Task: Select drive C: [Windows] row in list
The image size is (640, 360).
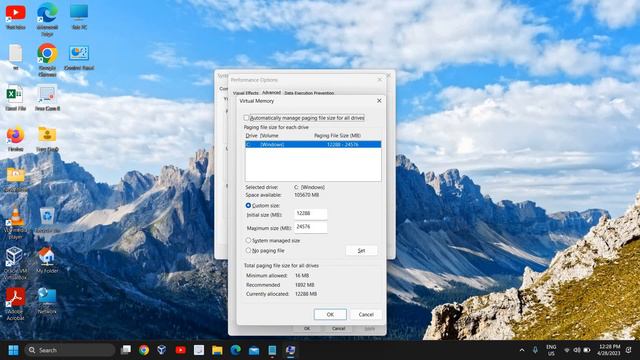Action: pos(313,144)
